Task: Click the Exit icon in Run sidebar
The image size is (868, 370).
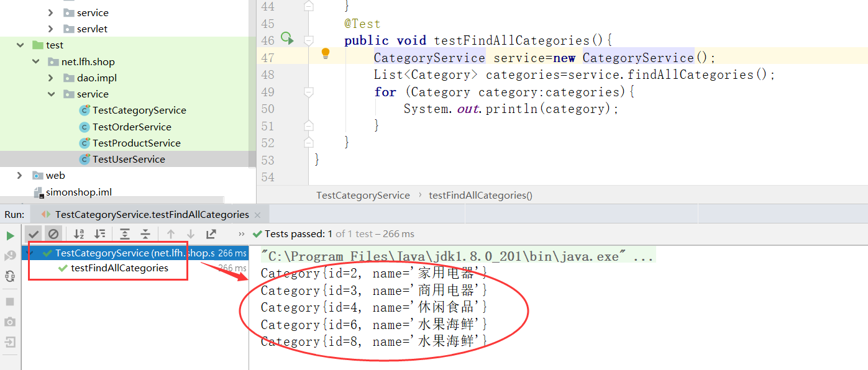Action: coord(10,342)
